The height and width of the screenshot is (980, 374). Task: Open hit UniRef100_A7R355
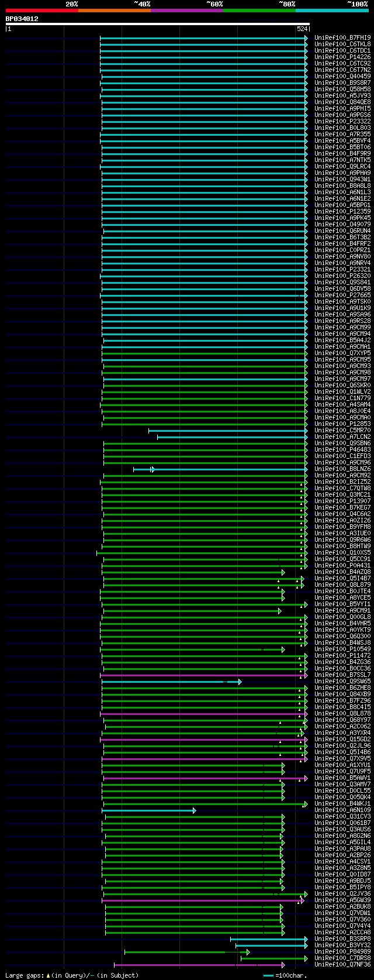(342, 134)
